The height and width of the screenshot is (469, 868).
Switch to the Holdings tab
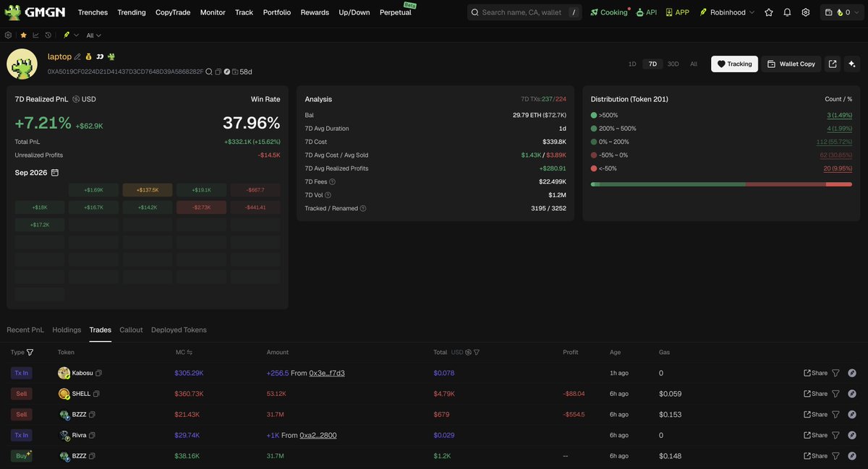click(x=67, y=330)
